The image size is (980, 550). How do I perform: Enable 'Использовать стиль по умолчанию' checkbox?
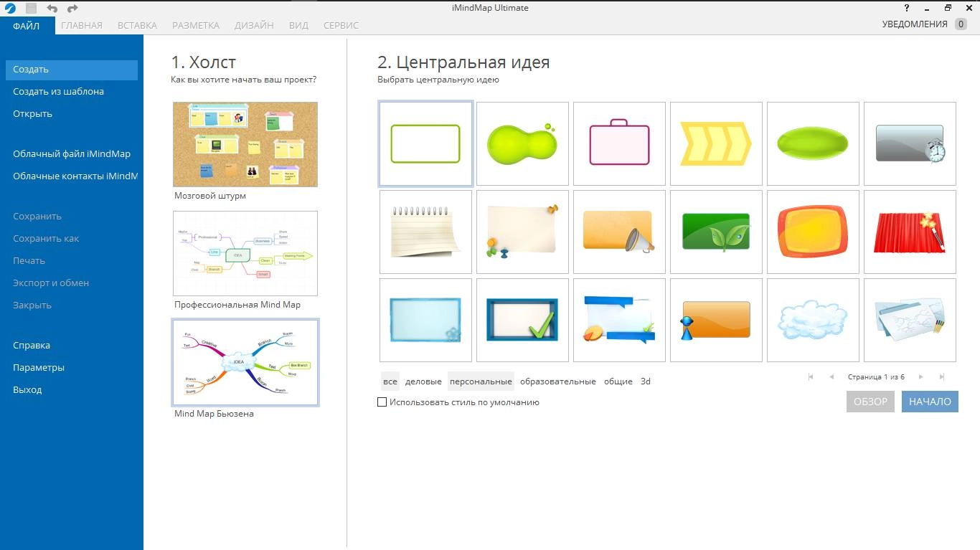(382, 402)
